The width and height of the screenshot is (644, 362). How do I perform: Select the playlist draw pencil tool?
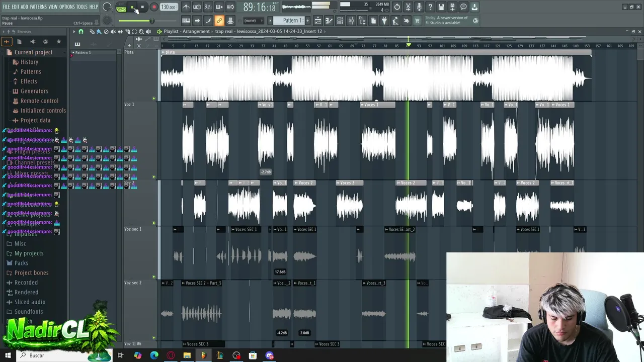click(92, 32)
